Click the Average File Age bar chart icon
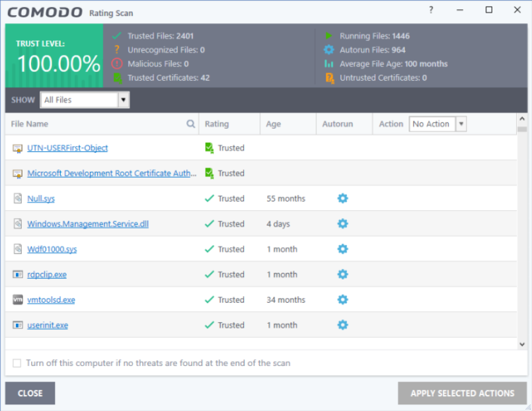 click(328, 63)
